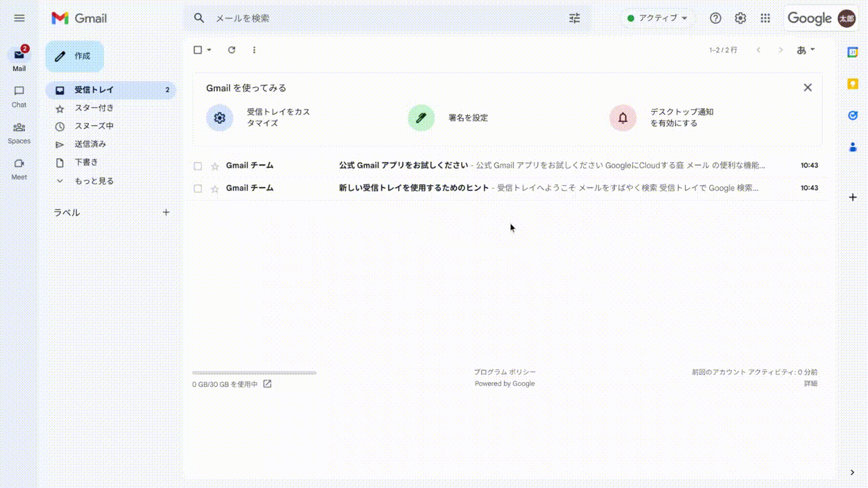Go to the newer page arrow
868x488 pixels.
coord(758,49)
